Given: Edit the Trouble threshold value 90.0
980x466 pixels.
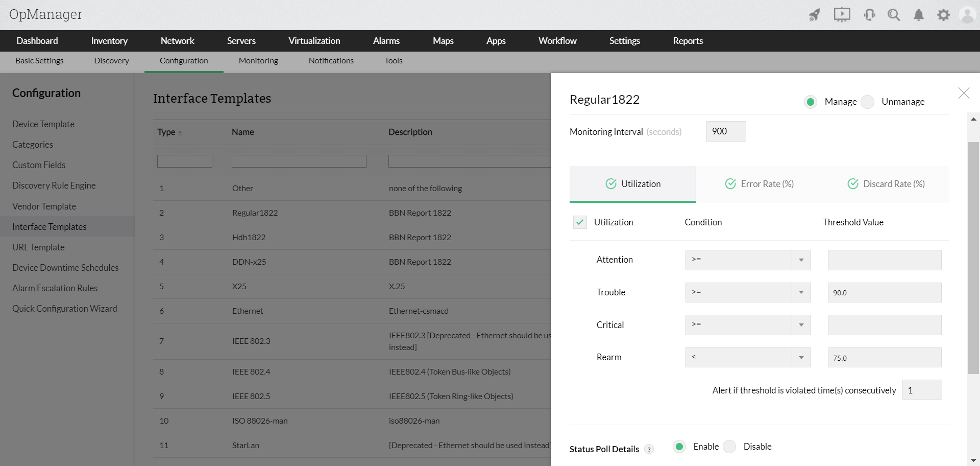Looking at the screenshot, I should pos(885,292).
